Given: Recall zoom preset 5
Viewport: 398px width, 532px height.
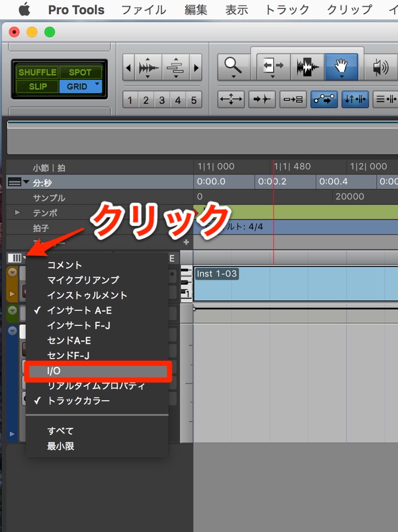Looking at the screenshot, I should pyautogui.click(x=194, y=100).
